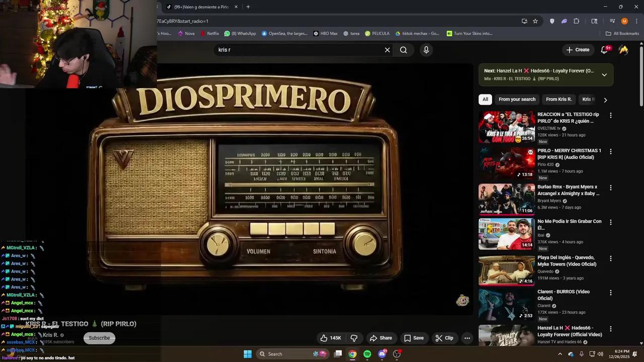644x362 pixels.
Task: Open options menu for Burlao Rmx video
Action: tap(611, 188)
